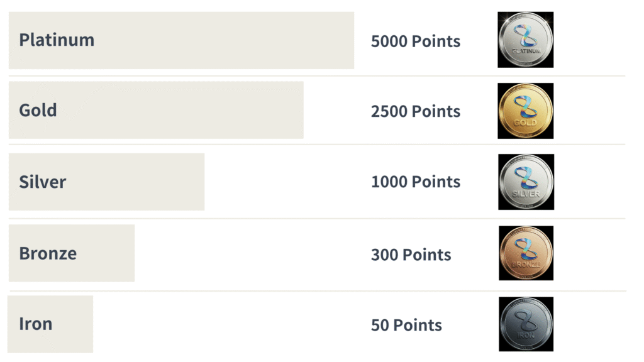Click the 5000 Points label

[x=415, y=41]
